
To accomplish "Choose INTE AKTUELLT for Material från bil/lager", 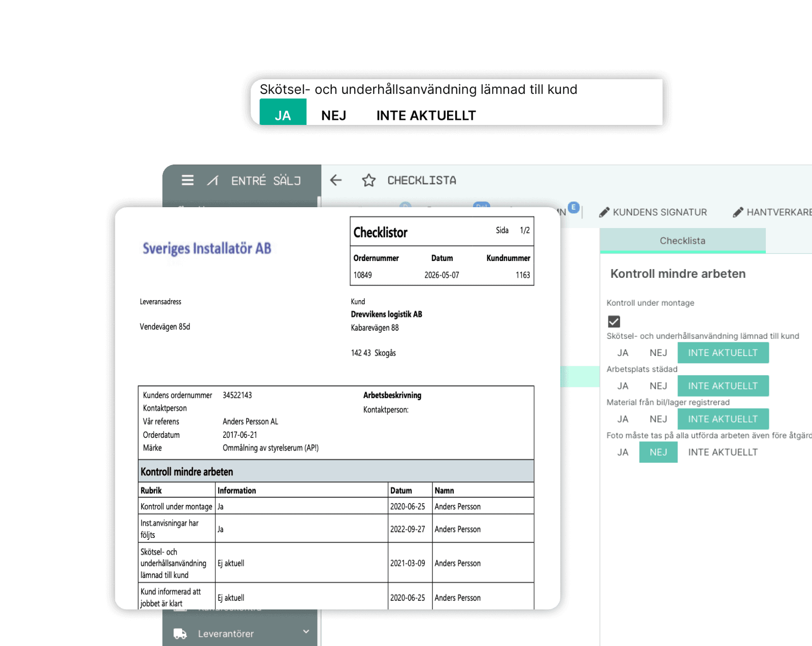I will 723,419.
